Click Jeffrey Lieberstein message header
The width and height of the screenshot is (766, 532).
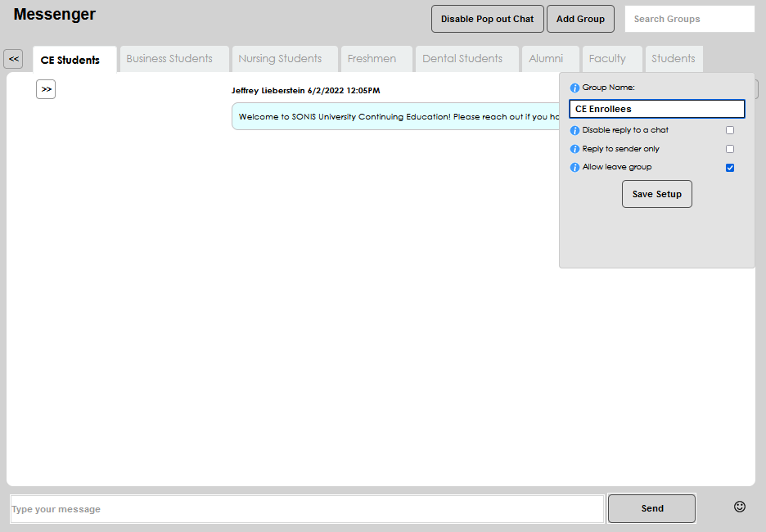point(306,90)
